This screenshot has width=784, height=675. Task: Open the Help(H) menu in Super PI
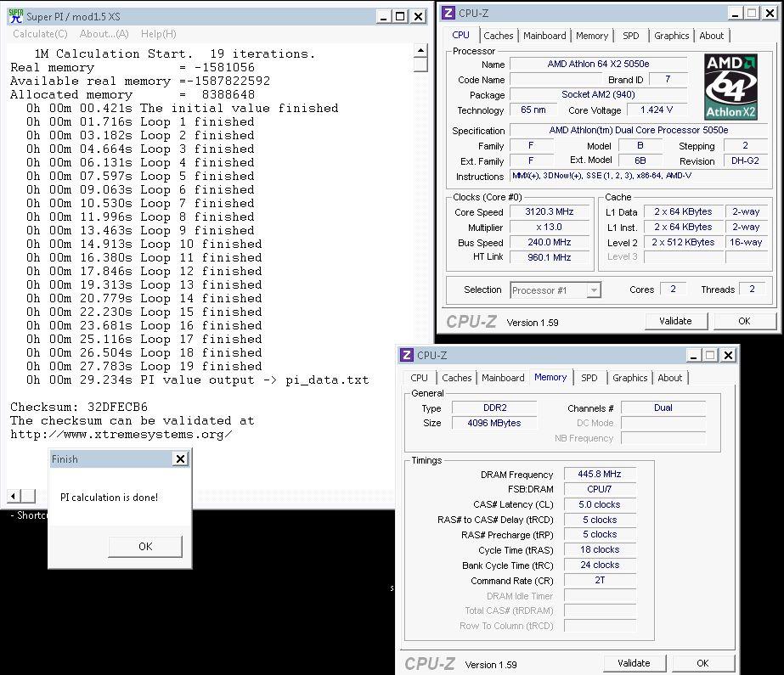[159, 34]
